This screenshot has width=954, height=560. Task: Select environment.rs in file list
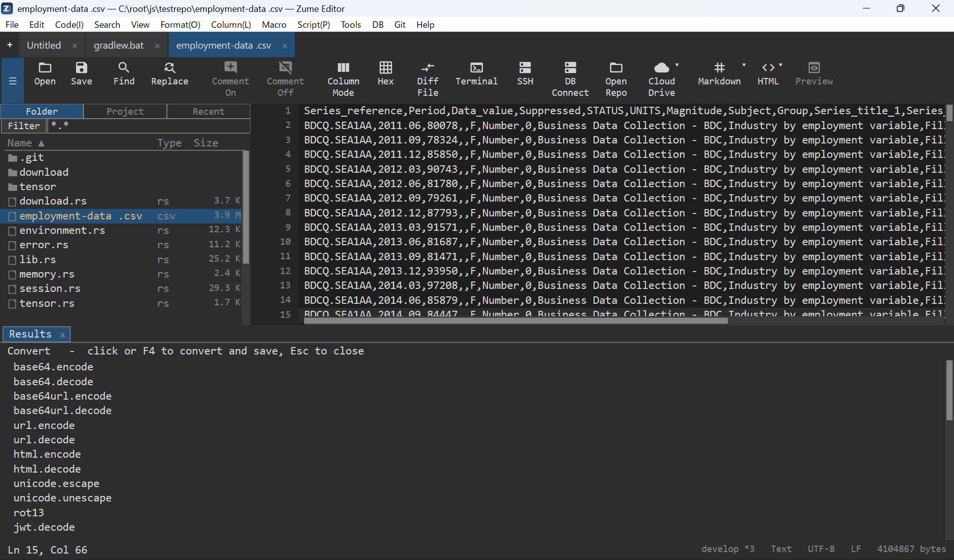(122, 230)
